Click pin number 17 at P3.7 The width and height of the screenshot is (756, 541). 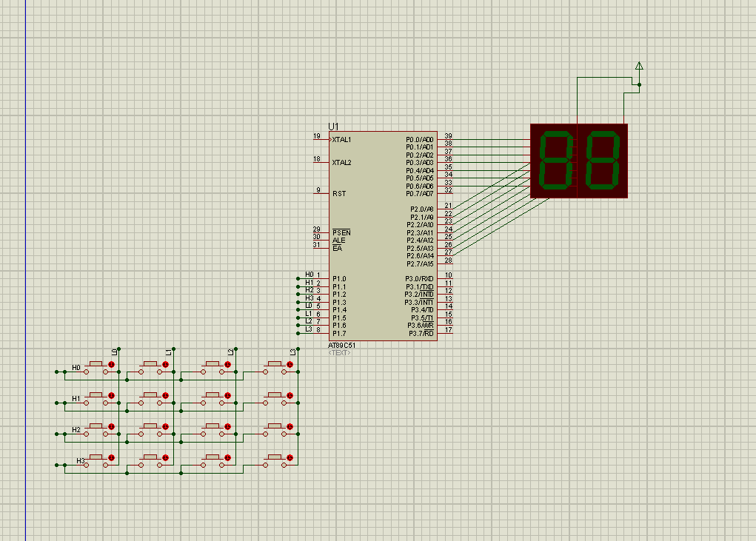click(449, 330)
